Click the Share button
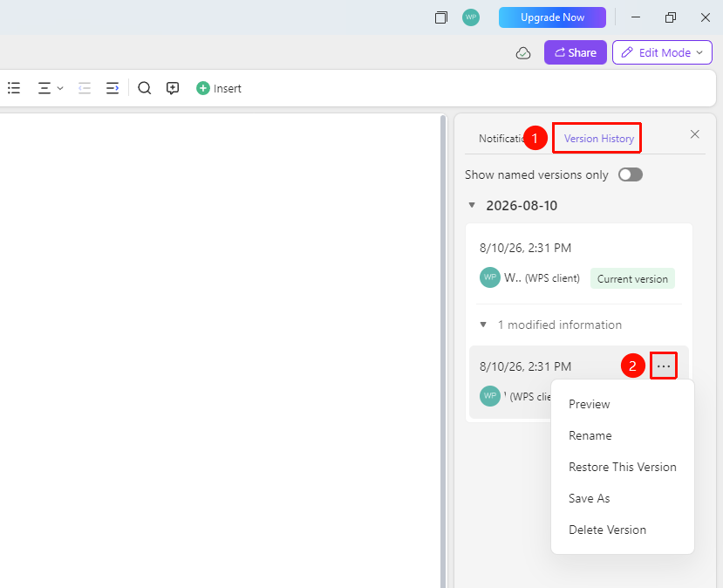Image resolution: width=723 pixels, height=588 pixels. point(575,52)
